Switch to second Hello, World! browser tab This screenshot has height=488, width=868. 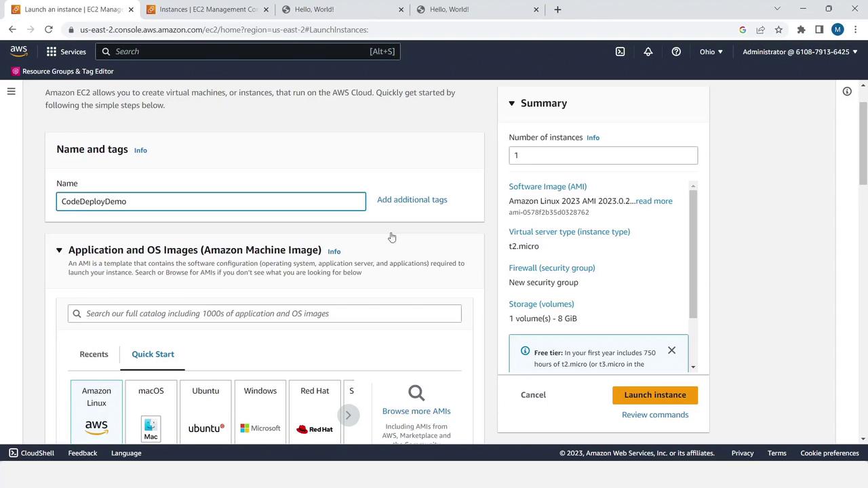point(477,9)
